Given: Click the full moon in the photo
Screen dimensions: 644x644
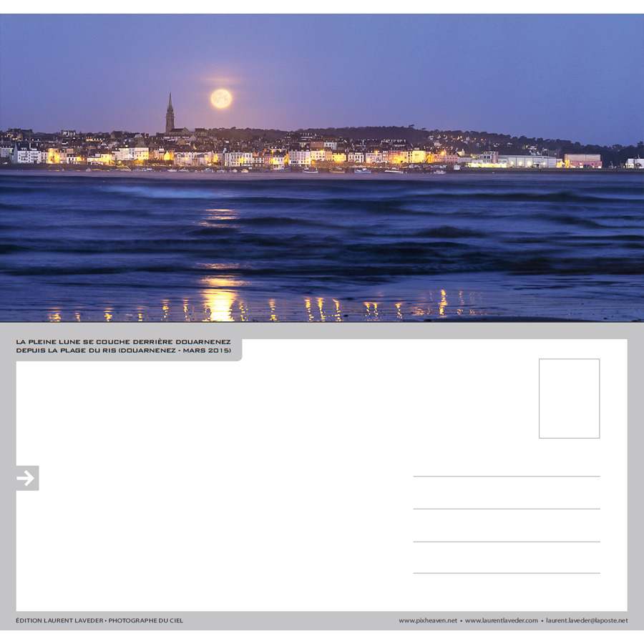Looking at the screenshot, I should click(x=221, y=99).
